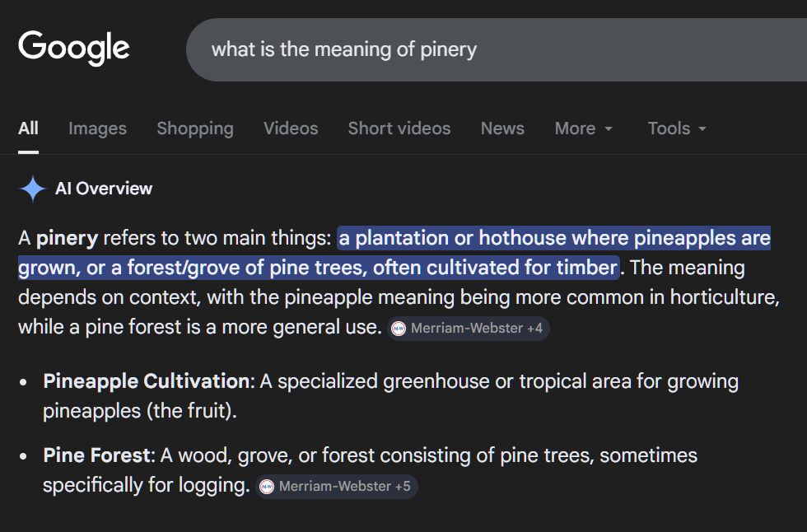The width and height of the screenshot is (807, 532).
Task: Show News results
Action: click(502, 128)
